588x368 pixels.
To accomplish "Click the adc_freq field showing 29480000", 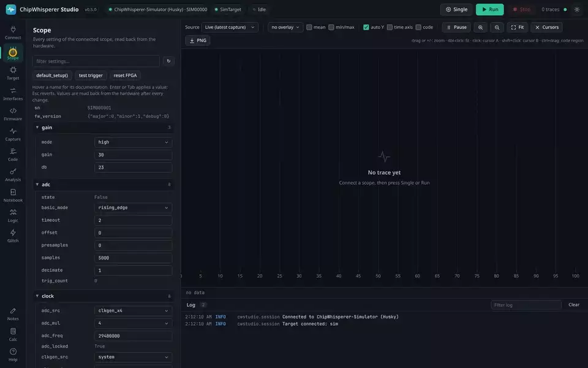I will [x=133, y=335].
